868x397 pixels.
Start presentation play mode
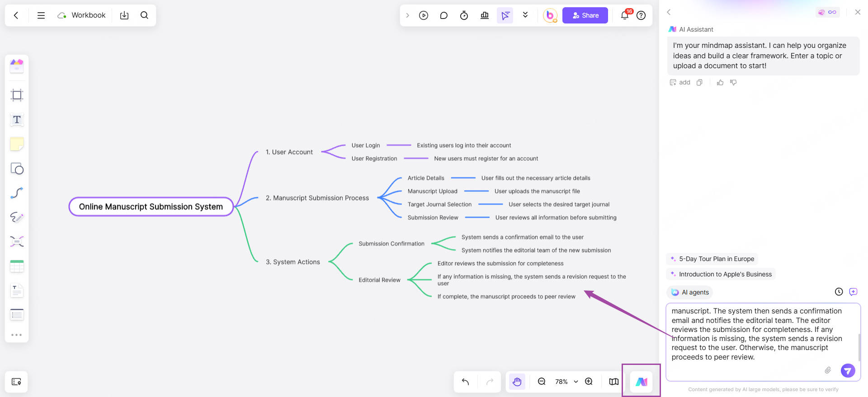(x=423, y=15)
